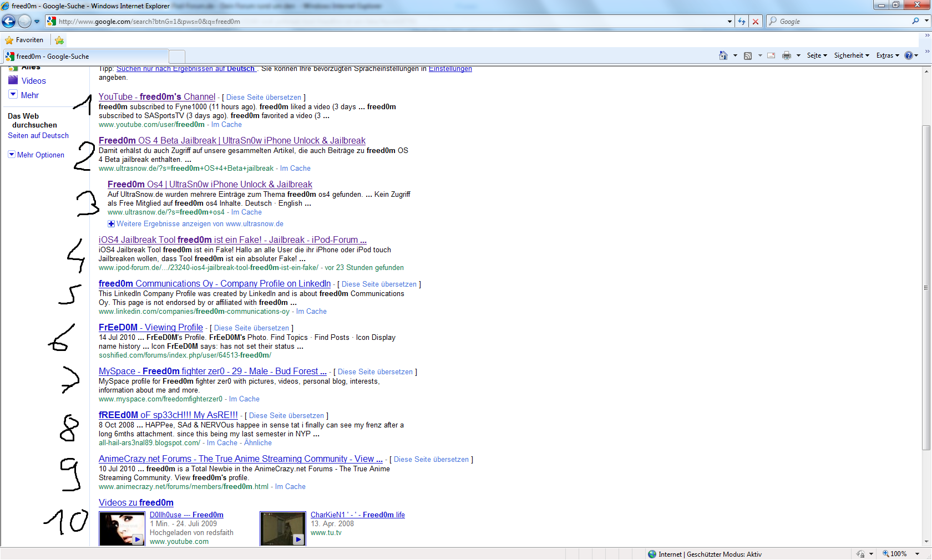This screenshot has height=560, width=932.
Task: Click the Internet protected mode globe icon
Action: tap(652, 554)
